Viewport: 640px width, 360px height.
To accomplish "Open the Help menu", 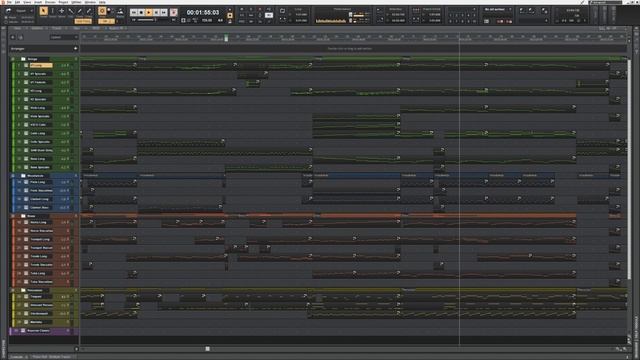I will (102, 2).
